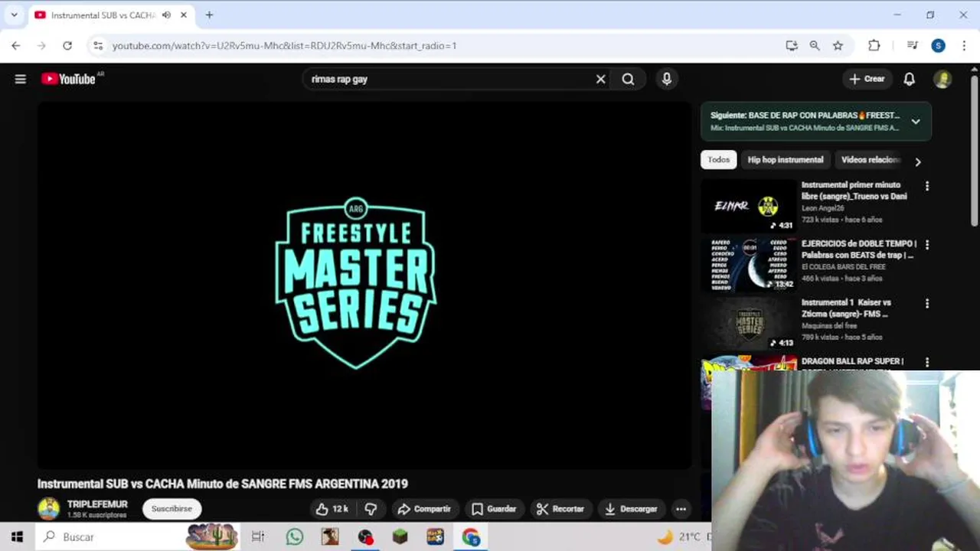The width and height of the screenshot is (980, 551).
Task: Open title Instrumental primer minuto libre
Action: (854, 191)
